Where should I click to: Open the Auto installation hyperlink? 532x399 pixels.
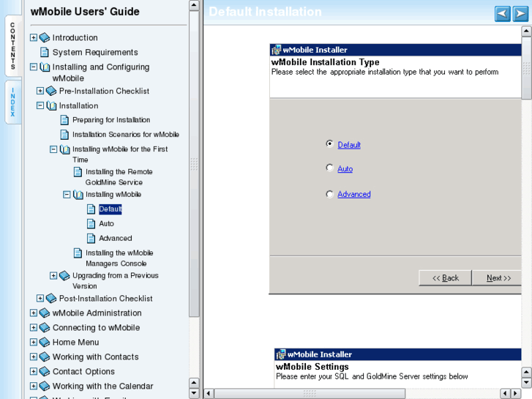345,169
